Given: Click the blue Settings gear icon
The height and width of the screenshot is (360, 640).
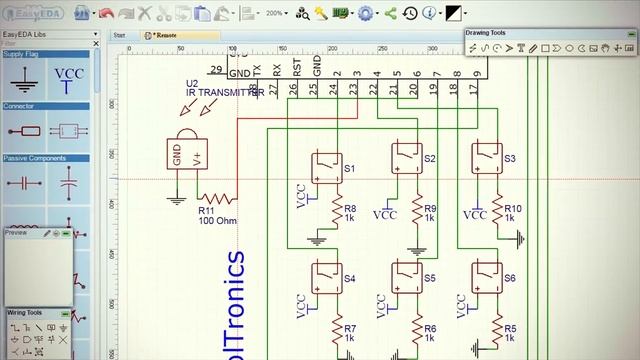Looking at the screenshot, I should pyautogui.click(x=365, y=13).
